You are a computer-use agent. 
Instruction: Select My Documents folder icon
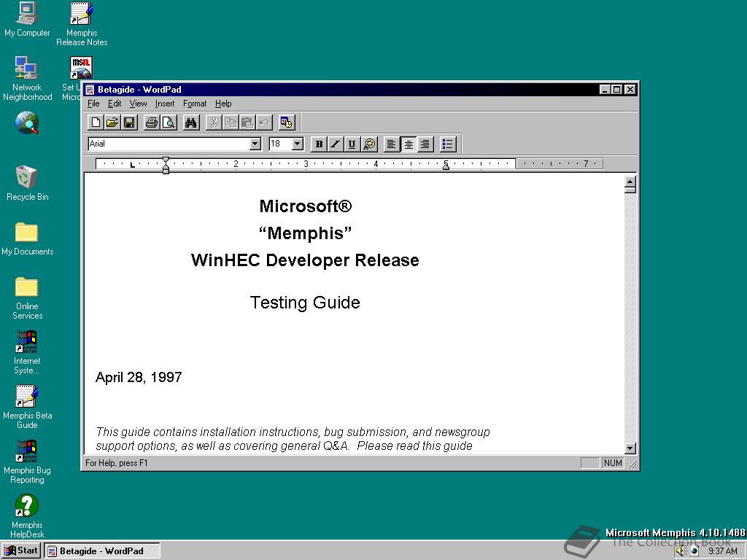point(27,238)
